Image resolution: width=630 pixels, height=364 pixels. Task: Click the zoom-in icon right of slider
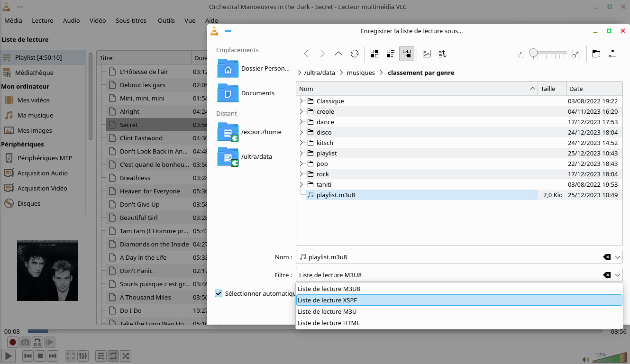point(576,54)
